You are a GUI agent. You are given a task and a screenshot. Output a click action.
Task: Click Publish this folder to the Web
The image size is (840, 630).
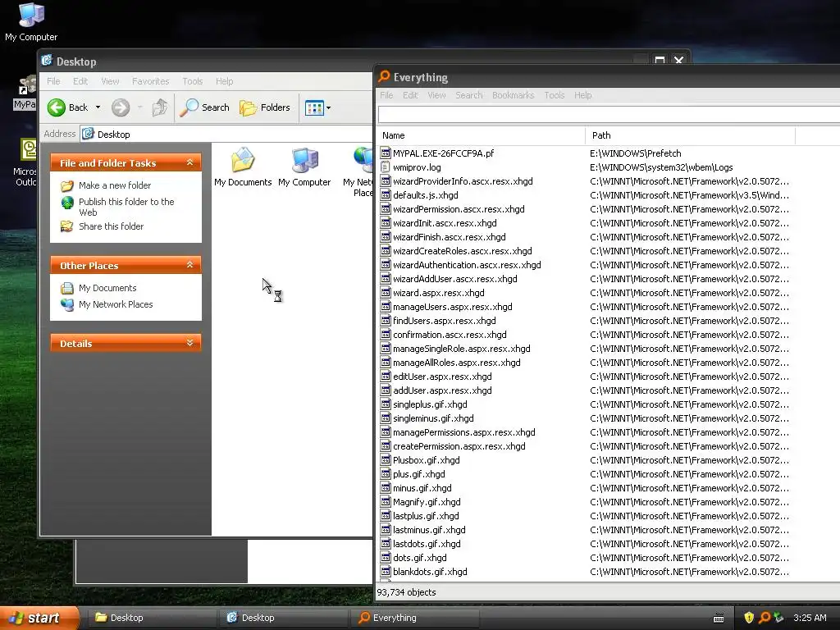coord(126,207)
